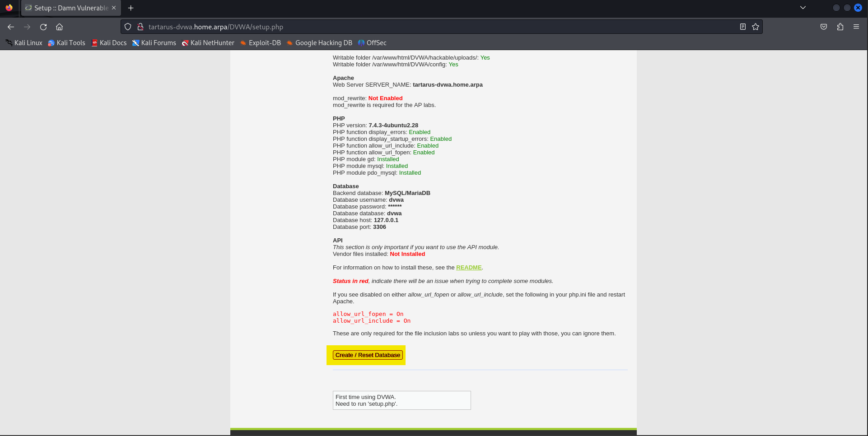Viewport: 868px width, 436px height.
Task: Bookmark this page with star icon
Action: tap(756, 27)
